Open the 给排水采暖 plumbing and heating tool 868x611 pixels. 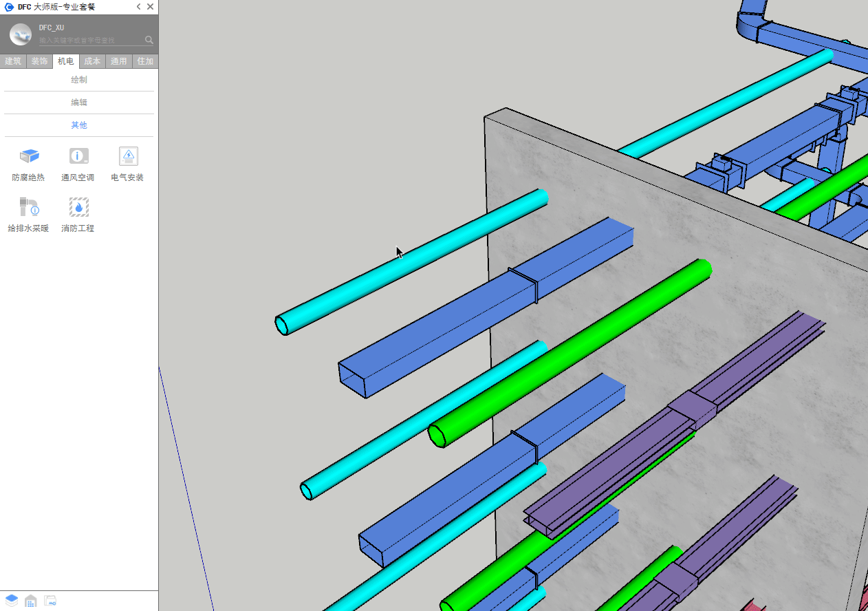[x=29, y=207]
